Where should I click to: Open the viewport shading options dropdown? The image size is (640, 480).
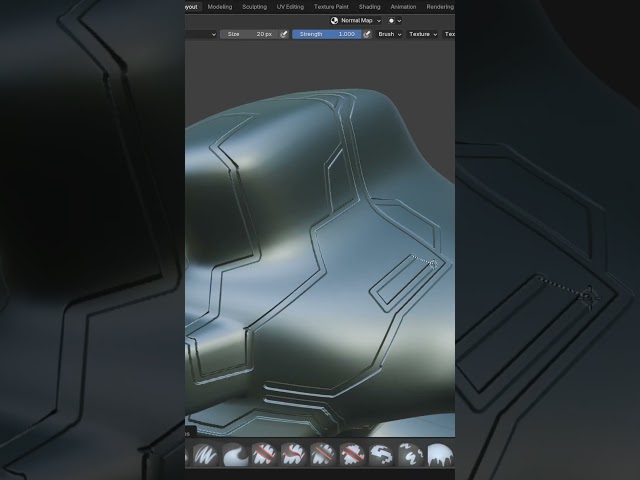tap(395, 20)
